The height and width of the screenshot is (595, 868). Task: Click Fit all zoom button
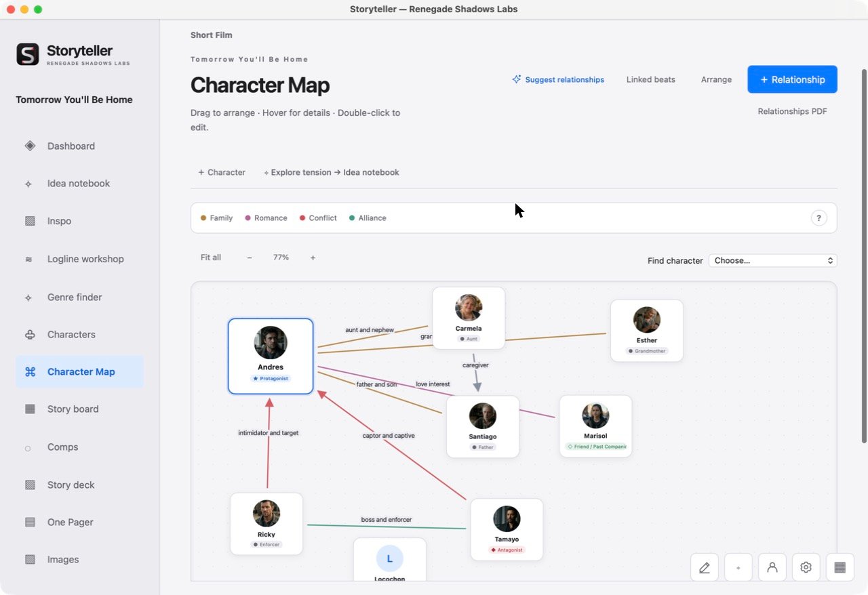(x=211, y=258)
